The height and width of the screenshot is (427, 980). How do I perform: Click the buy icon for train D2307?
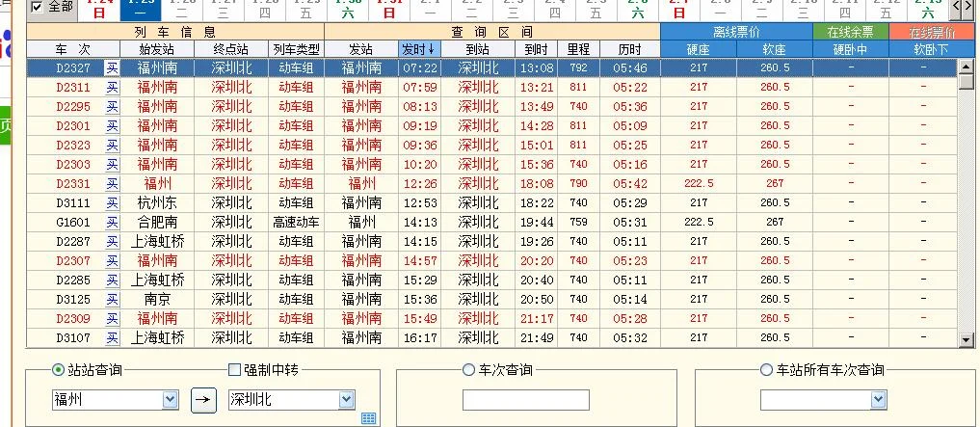112,260
